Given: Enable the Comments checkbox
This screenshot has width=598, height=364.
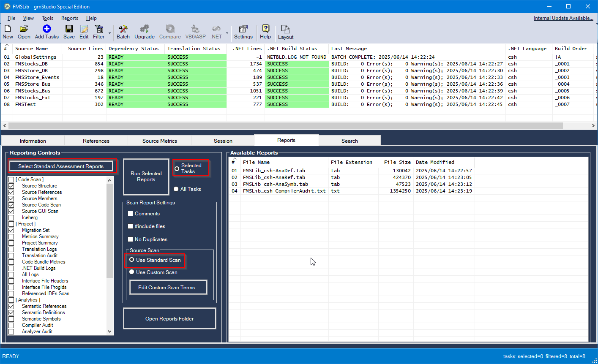Looking at the screenshot, I should click(x=131, y=214).
